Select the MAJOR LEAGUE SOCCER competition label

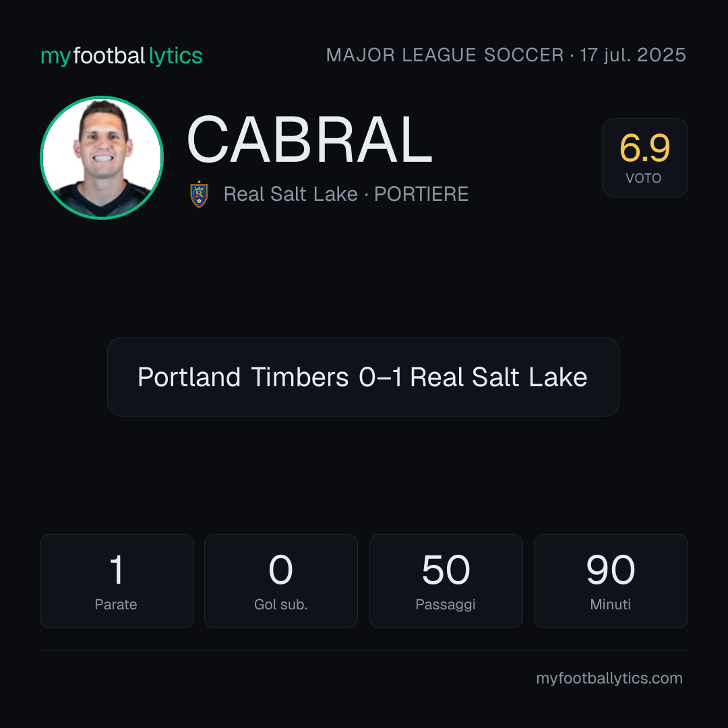[445, 55]
